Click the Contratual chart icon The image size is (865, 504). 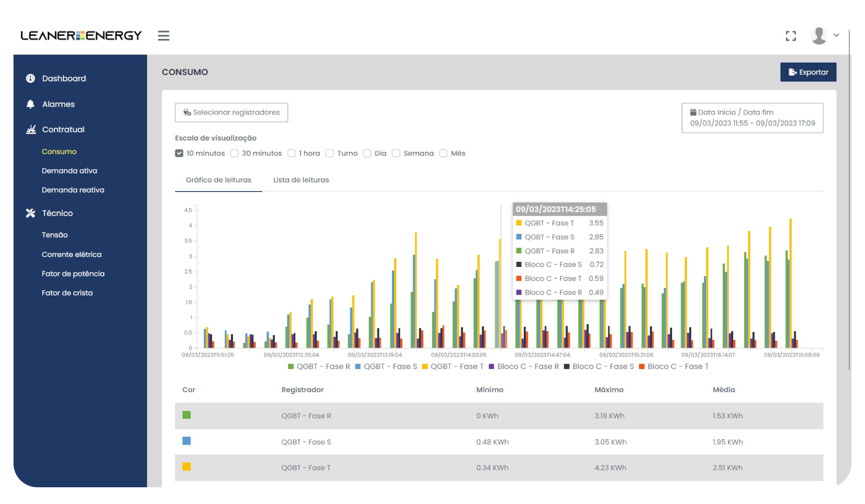point(31,130)
